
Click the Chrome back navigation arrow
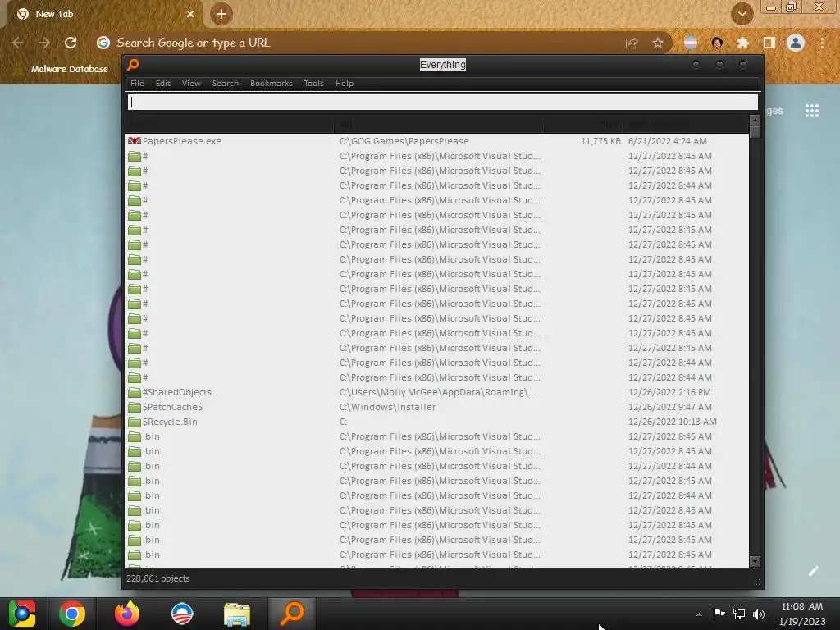click(18, 43)
